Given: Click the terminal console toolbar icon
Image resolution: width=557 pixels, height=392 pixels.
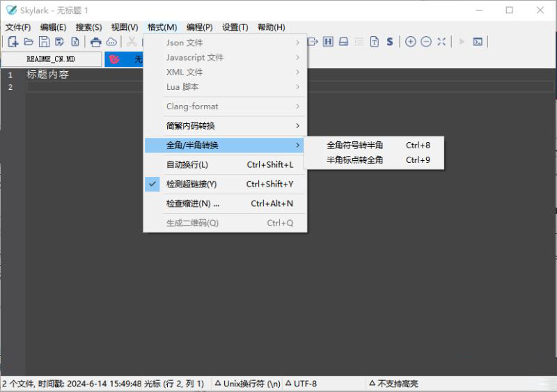Looking at the screenshot, I should tap(478, 42).
